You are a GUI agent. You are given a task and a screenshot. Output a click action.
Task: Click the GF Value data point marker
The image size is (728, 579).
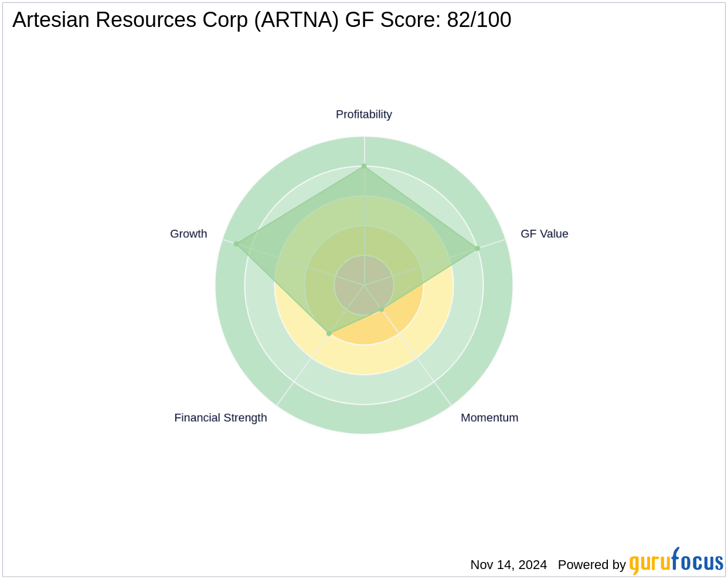tap(478, 248)
